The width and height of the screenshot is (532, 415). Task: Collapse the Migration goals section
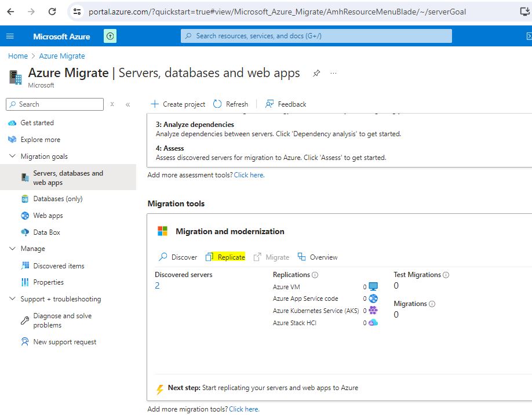pyautogui.click(x=13, y=156)
